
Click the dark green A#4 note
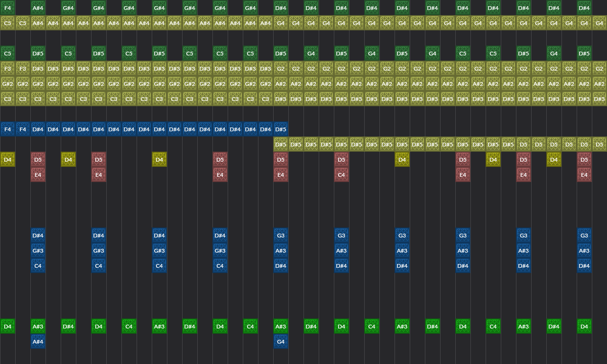(38, 8)
